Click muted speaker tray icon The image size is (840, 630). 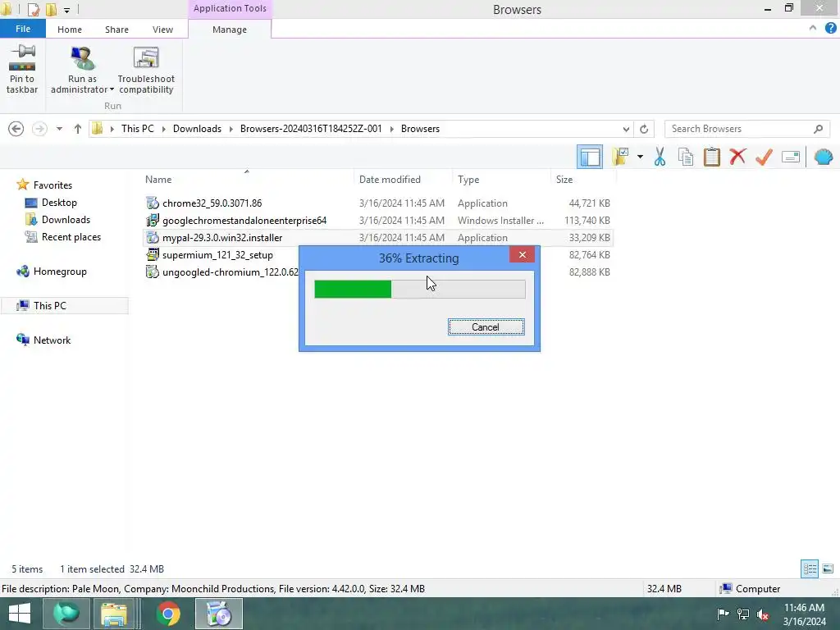coord(763,614)
